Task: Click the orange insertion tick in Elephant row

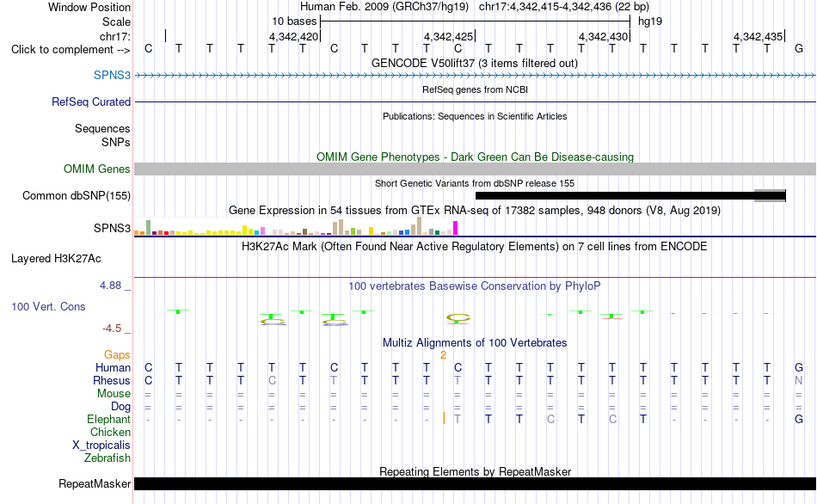Action: 444,418
